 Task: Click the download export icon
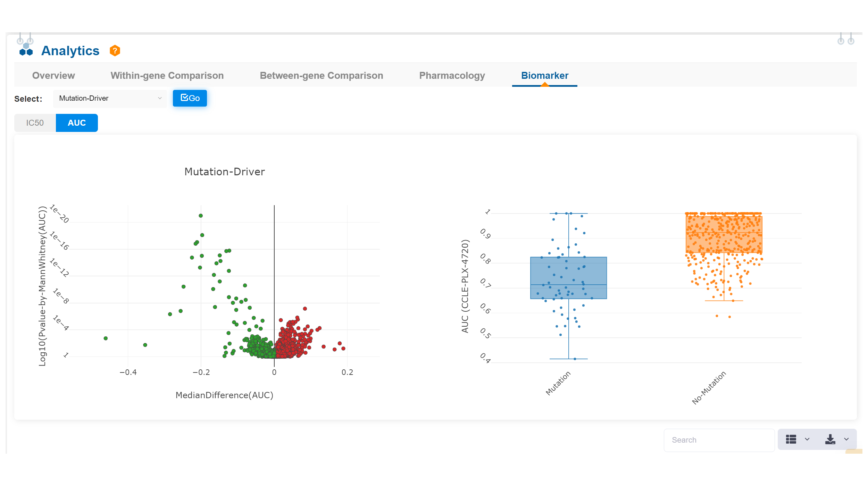click(830, 439)
